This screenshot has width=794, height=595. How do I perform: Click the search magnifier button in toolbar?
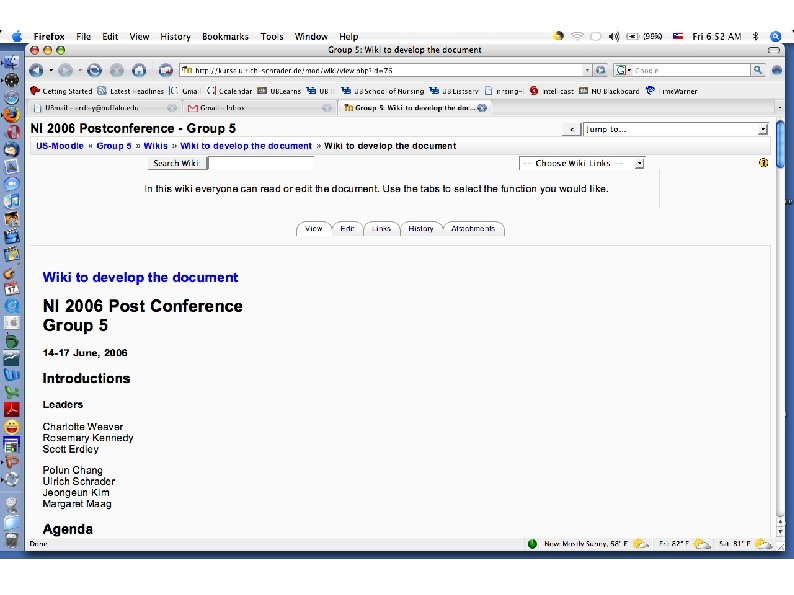tap(758, 70)
